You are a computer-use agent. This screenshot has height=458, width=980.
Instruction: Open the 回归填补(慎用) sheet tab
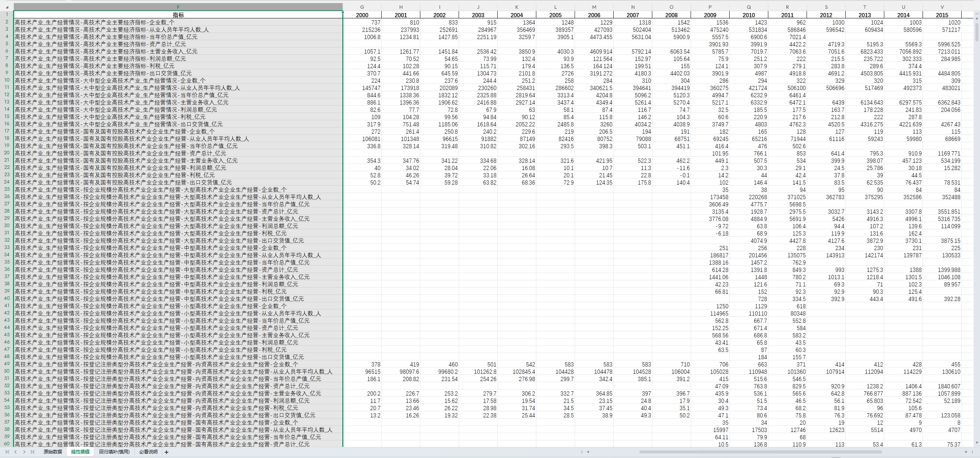coord(114,452)
